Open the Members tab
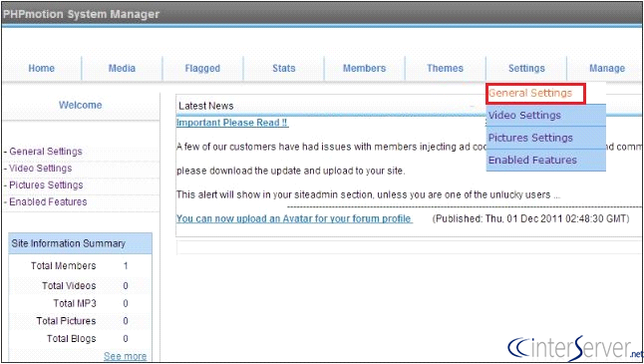The image size is (644, 364). pyautogui.click(x=364, y=68)
